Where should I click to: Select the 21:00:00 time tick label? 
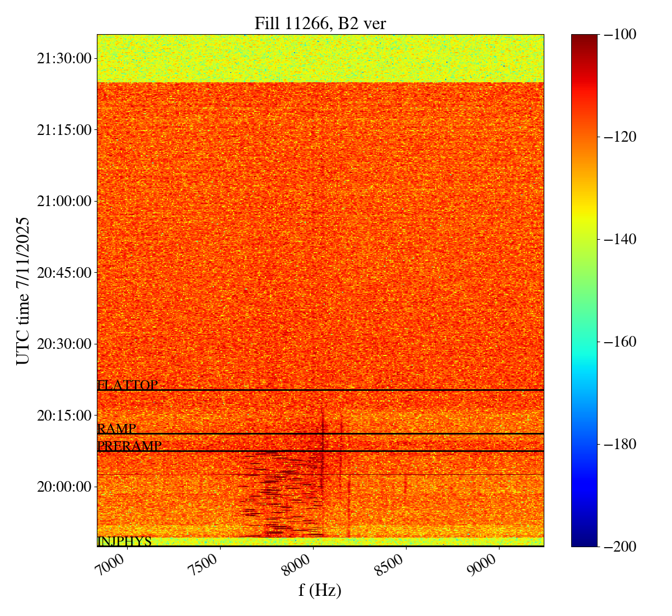click(x=64, y=201)
